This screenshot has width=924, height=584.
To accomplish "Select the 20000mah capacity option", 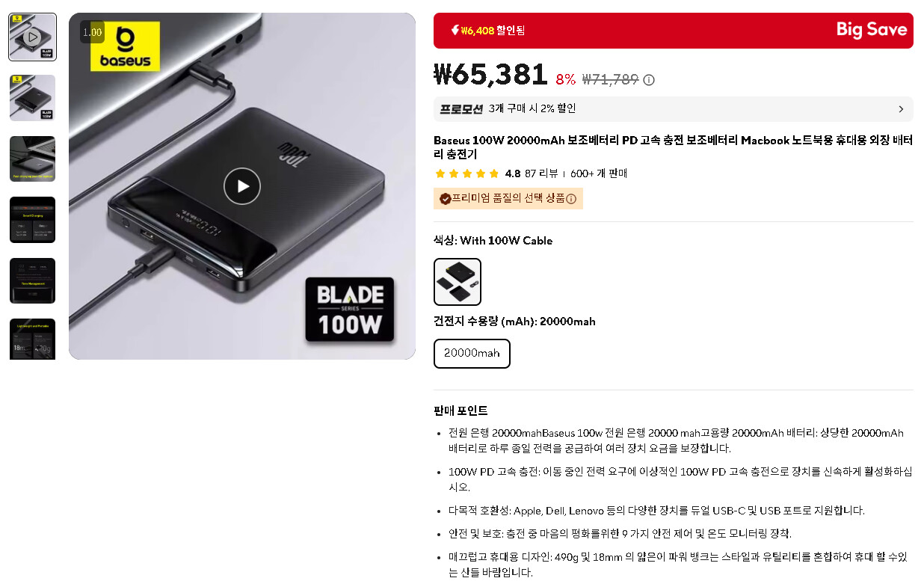I will 472,354.
